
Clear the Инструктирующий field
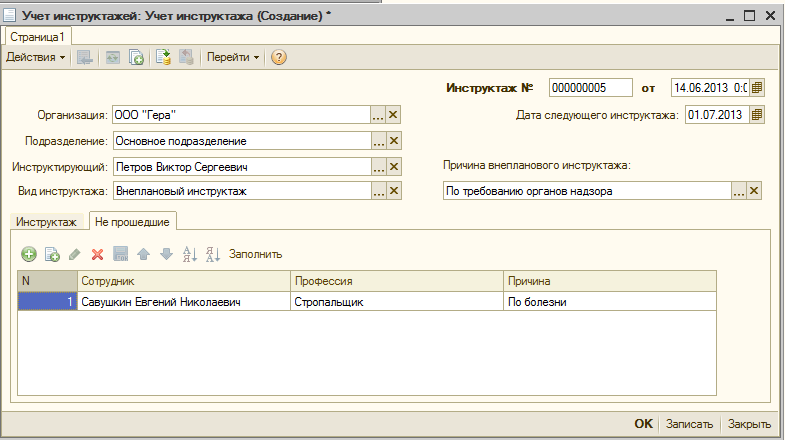[x=394, y=167]
